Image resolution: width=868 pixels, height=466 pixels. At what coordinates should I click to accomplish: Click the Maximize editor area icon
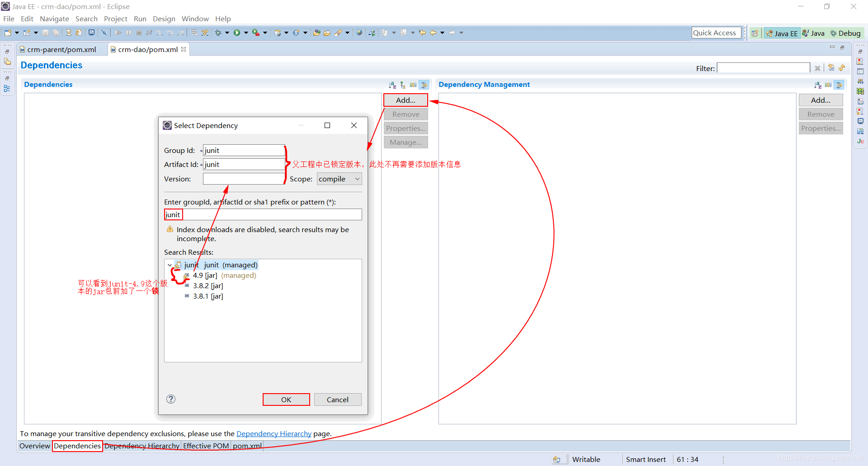click(x=842, y=47)
